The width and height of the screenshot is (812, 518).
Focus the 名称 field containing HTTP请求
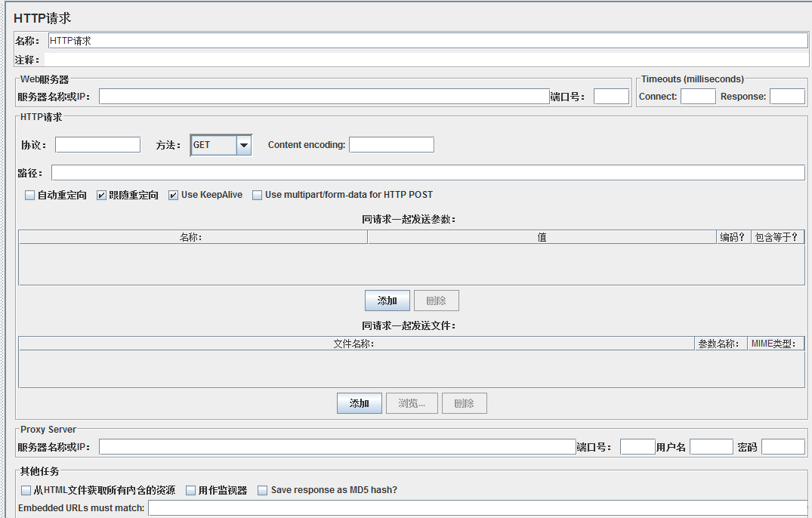(428, 41)
